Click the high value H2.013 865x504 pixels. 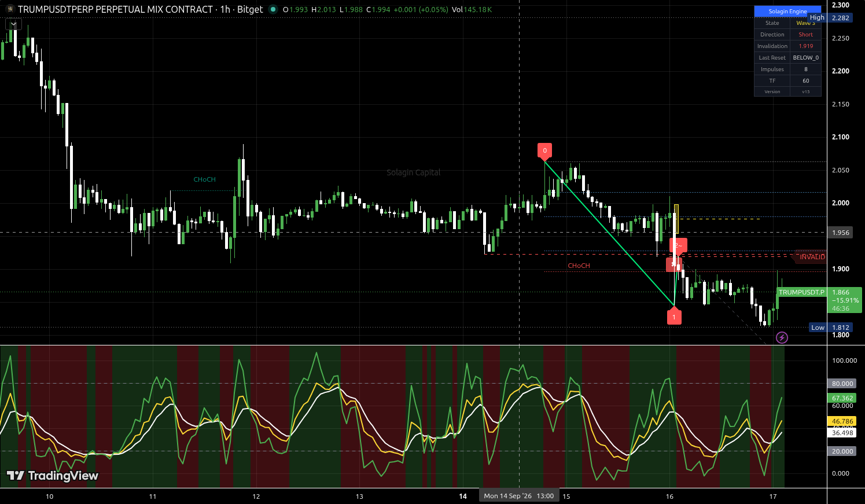(x=323, y=9)
